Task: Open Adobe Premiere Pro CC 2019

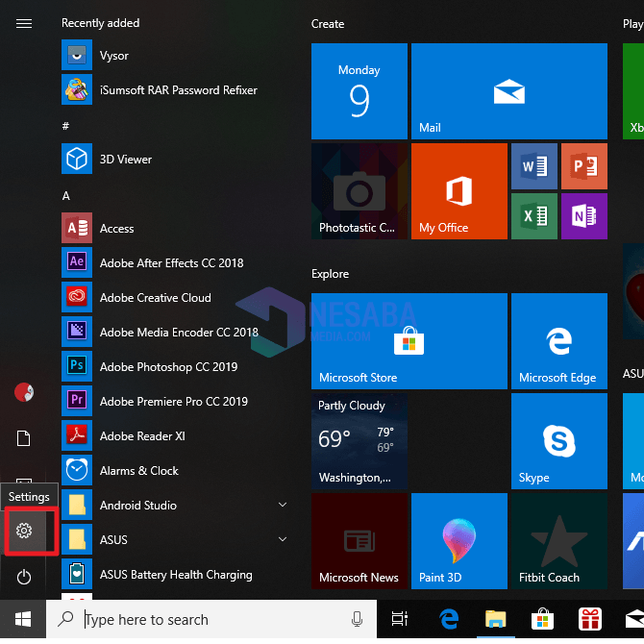Action: (177, 401)
